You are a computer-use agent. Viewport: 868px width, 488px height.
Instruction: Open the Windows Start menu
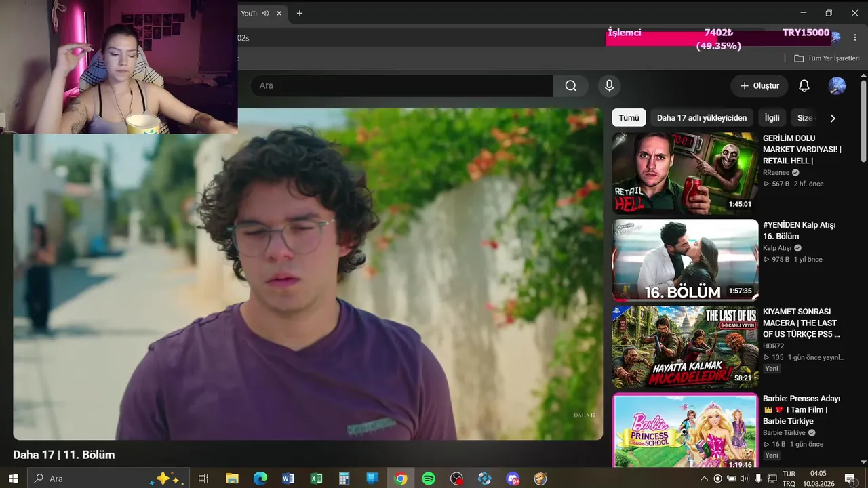(13, 479)
